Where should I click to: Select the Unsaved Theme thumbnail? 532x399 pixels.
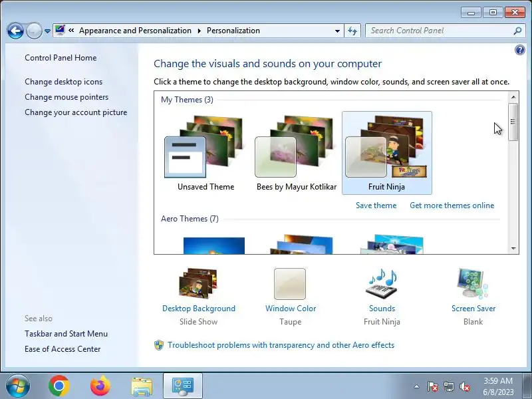click(205, 153)
